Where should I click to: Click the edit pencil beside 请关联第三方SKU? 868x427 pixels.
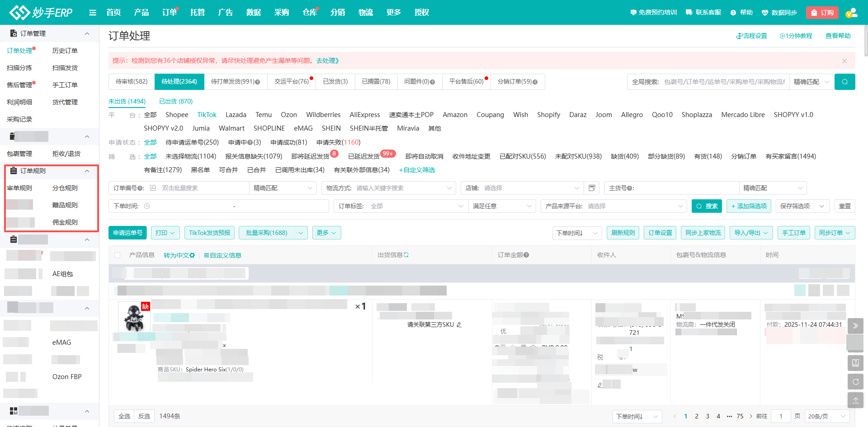click(x=459, y=325)
